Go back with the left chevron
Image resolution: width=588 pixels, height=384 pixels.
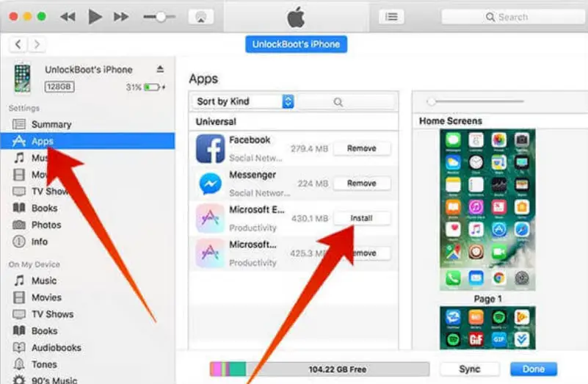click(x=18, y=44)
